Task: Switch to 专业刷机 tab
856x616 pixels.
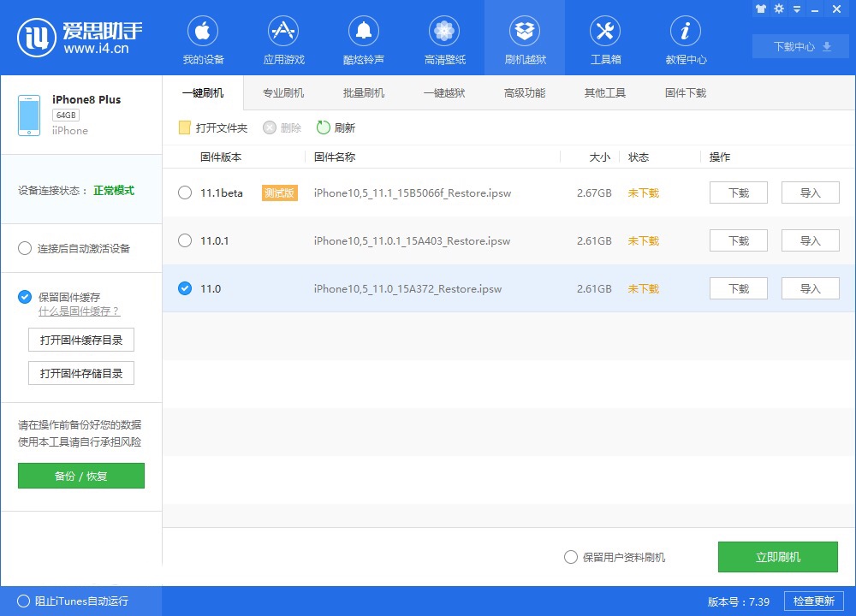Action: [283, 92]
